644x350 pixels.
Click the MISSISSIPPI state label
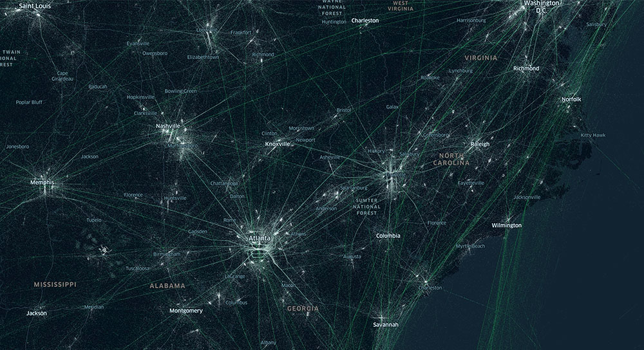pos(55,284)
